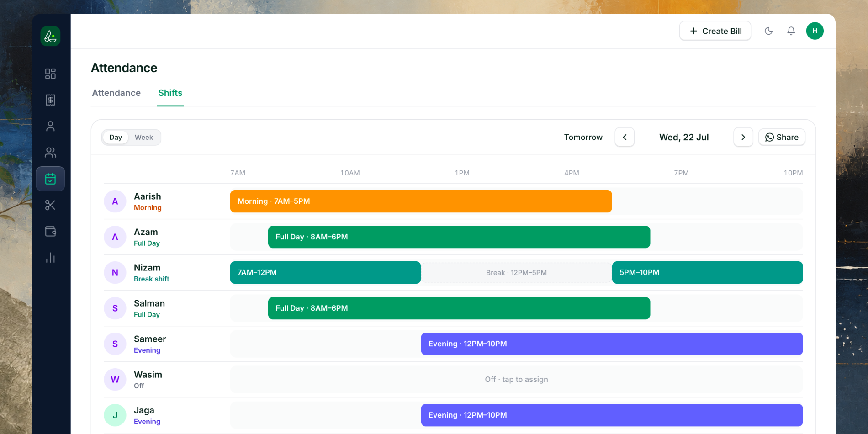Click the 4PM timeline header
The width and height of the screenshot is (868, 434).
(x=572, y=173)
